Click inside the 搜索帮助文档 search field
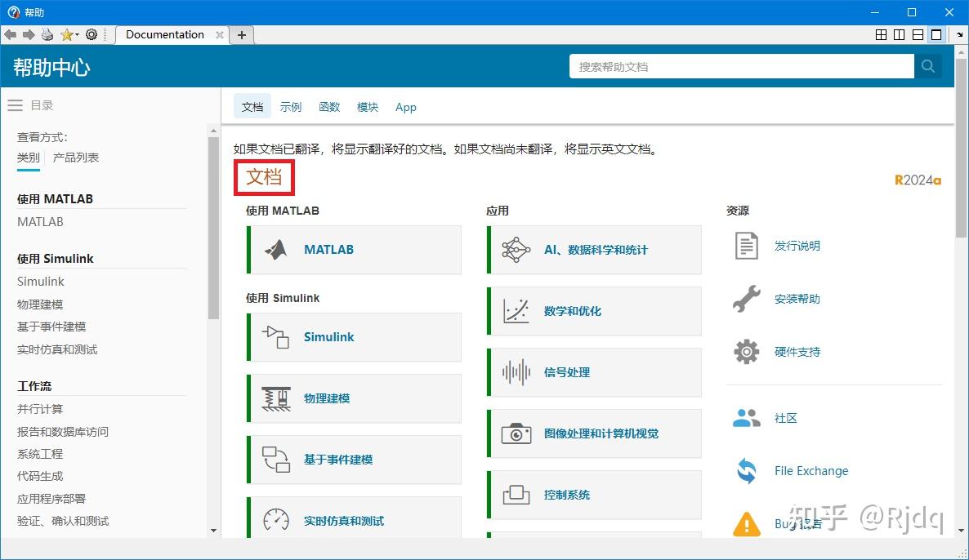The image size is (969, 560). [735, 65]
